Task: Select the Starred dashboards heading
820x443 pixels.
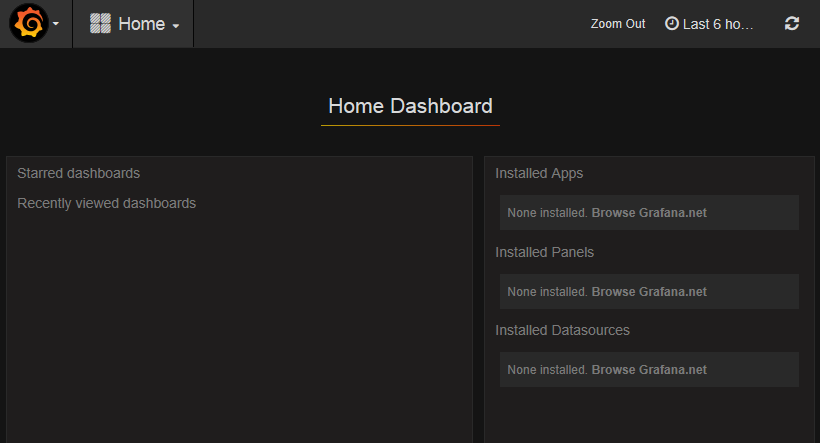Action: click(79, 173)
